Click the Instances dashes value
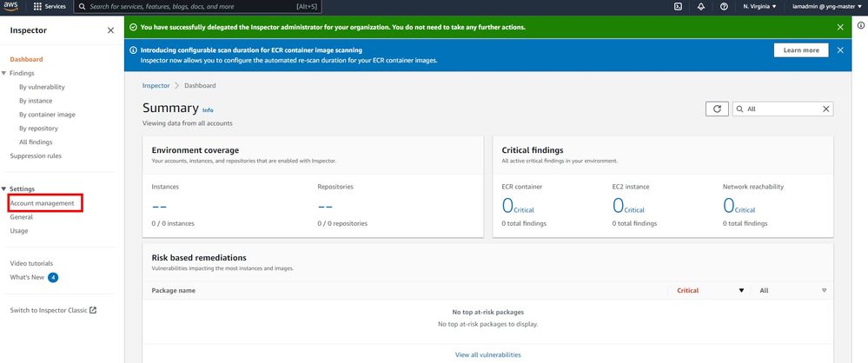 [x=159, y=207]
